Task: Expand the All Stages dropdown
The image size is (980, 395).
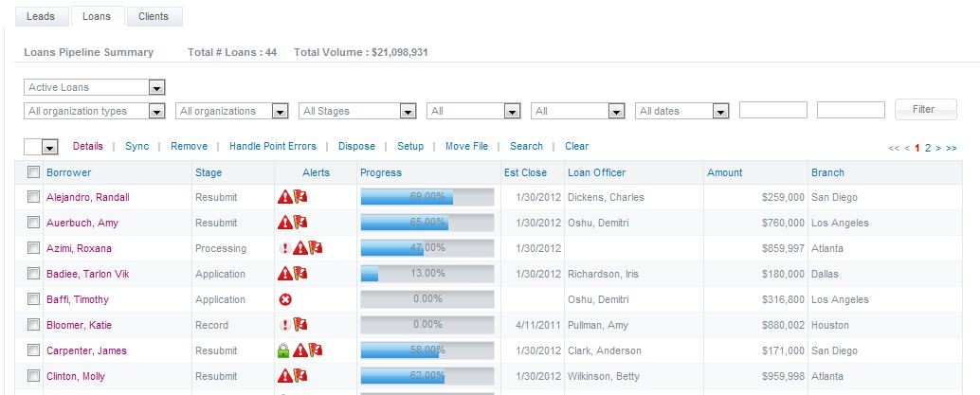Action: [x=357, y=111]
